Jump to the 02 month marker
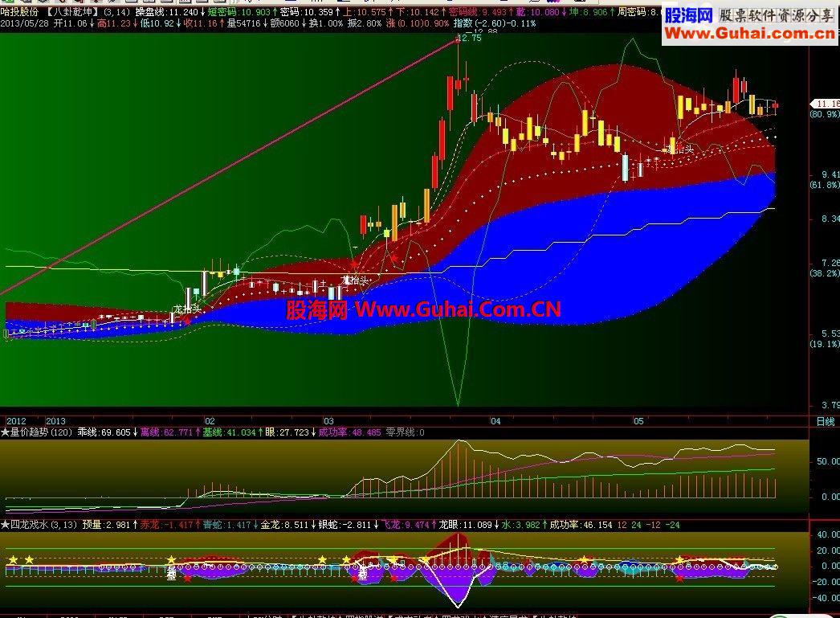 [210, 421]
